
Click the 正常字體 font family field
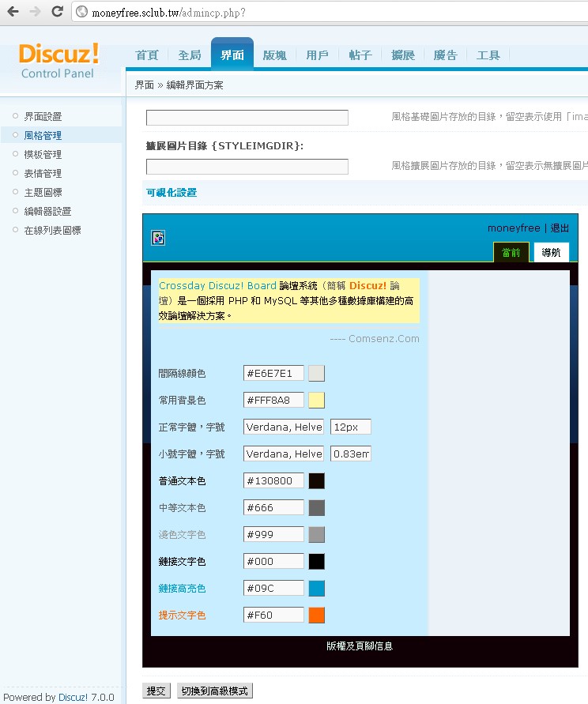[x=284, y=427]
